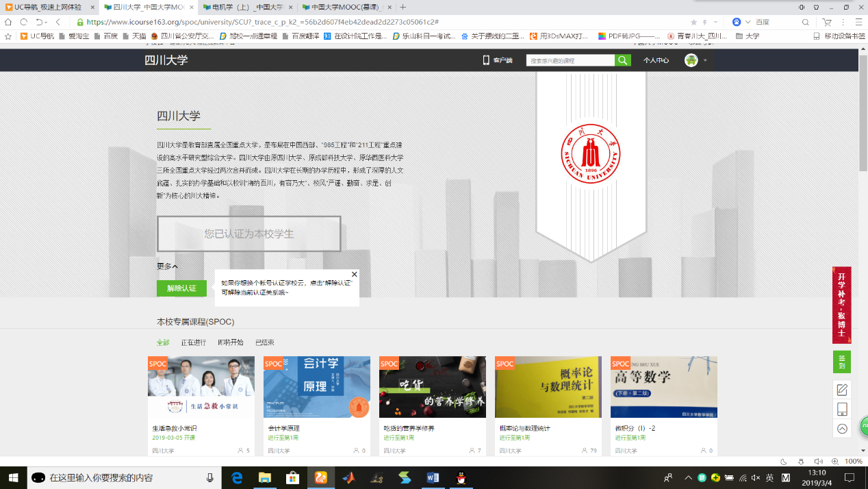Toggle the browser sound speaker icon
The width and height of the screenshot is (868, 489).
(818, 462)
